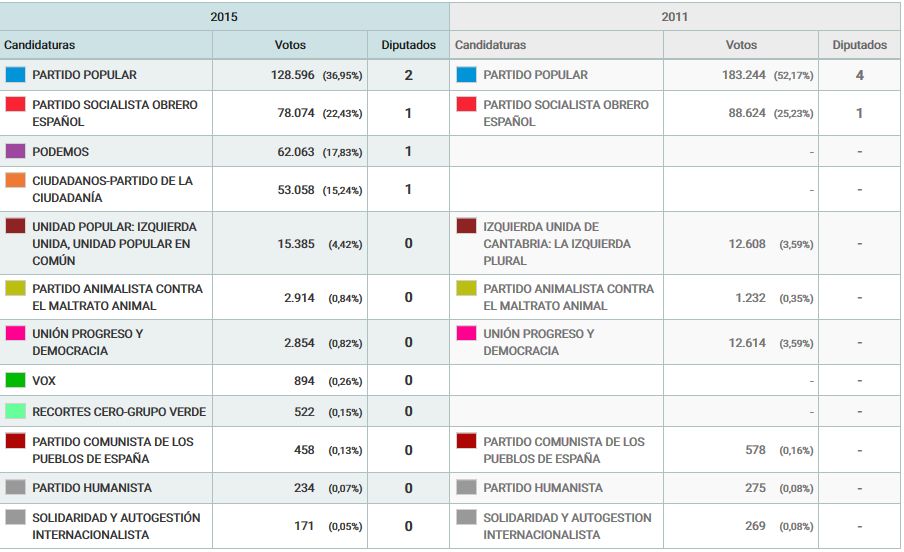
Task: Click the 2015 Votos column header
Action: 290,45
